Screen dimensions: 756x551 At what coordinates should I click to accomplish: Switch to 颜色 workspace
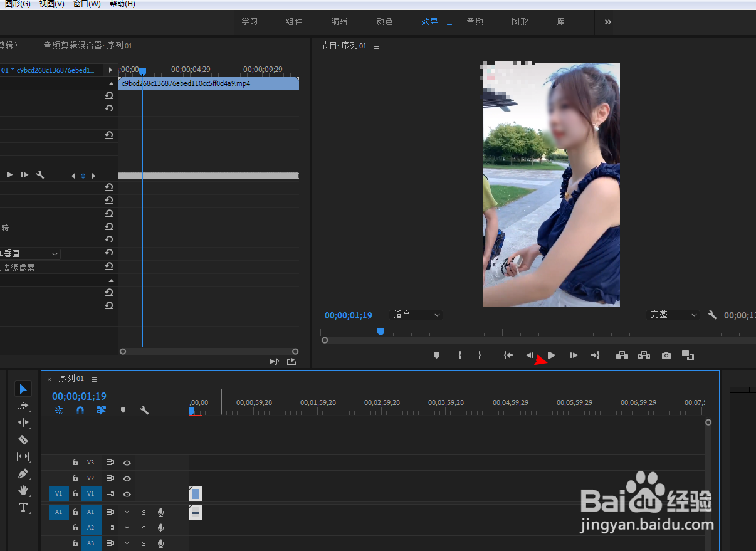pos(384,21)
